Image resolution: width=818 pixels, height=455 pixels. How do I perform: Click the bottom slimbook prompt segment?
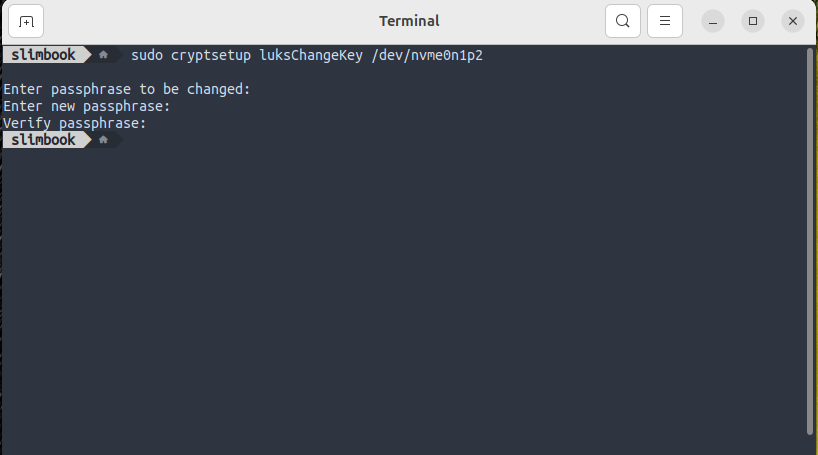(x=40, y=140)
